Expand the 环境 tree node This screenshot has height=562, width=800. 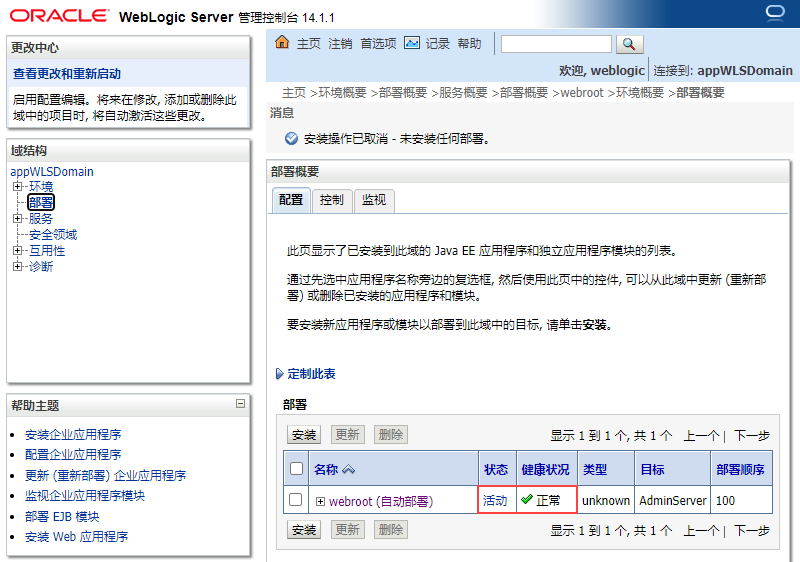[x=18, y=186]
